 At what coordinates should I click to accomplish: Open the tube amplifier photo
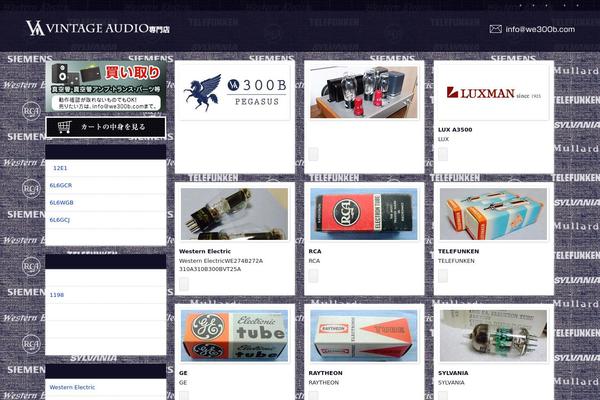[364, 92]
